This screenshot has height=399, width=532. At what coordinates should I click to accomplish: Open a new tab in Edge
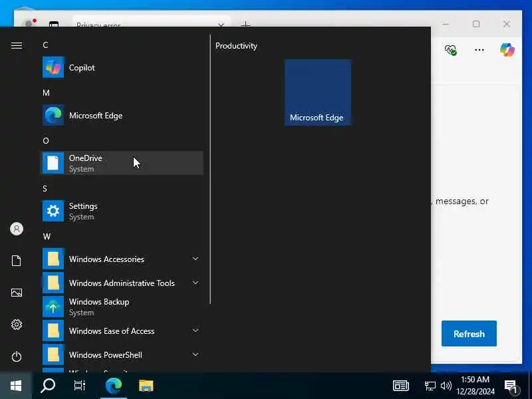[245, 24]
